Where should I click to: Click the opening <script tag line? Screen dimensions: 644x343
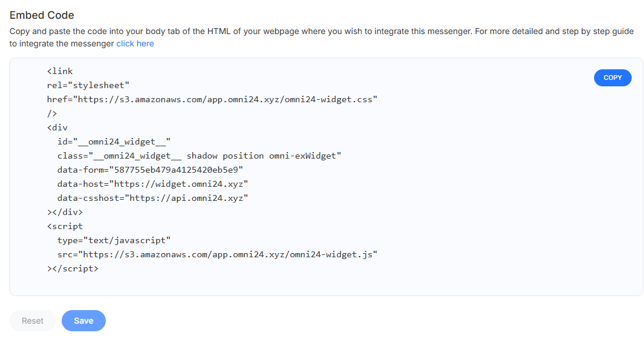coord(65,226)
